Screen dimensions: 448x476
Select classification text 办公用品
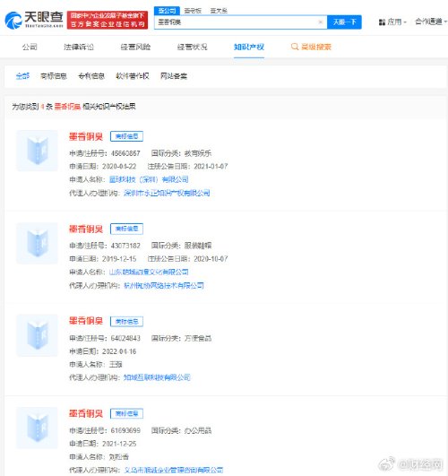click(x=198, y=430)
